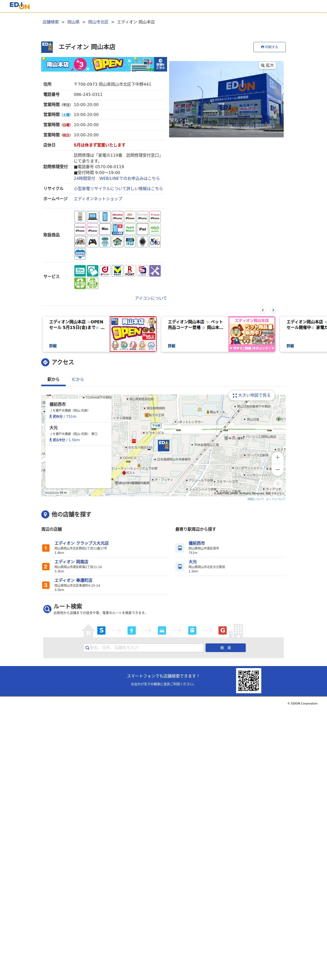This screenshot has width=327, height=980.
Task: Click the station name route input field
Action: click(143, 647)
